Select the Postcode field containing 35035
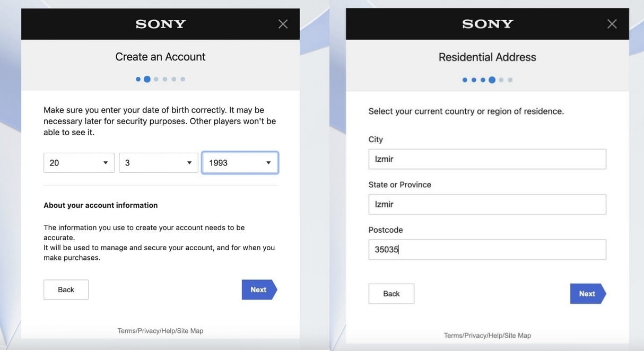The width and height of the screenshot is (644, 351). coord(487,250)
